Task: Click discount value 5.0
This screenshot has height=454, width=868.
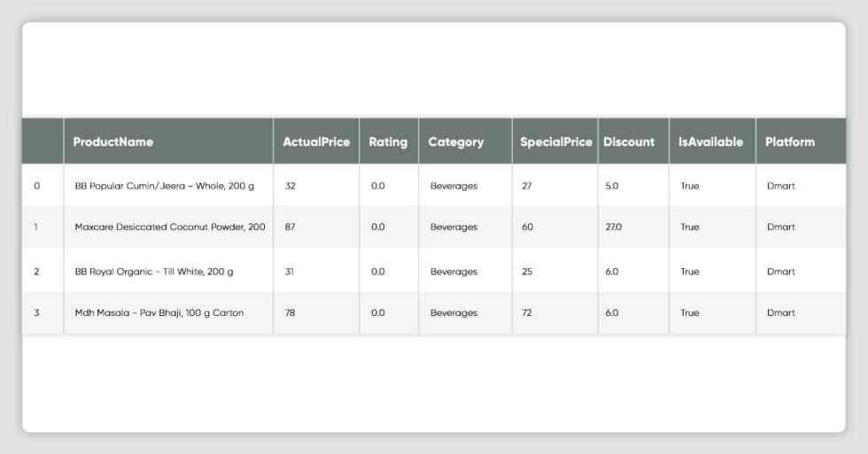Action: click(x=612, y=186)
